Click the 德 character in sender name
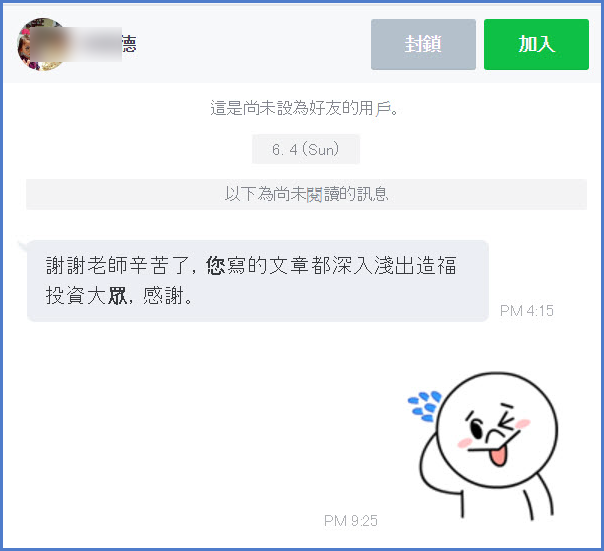 pos(129,44)
